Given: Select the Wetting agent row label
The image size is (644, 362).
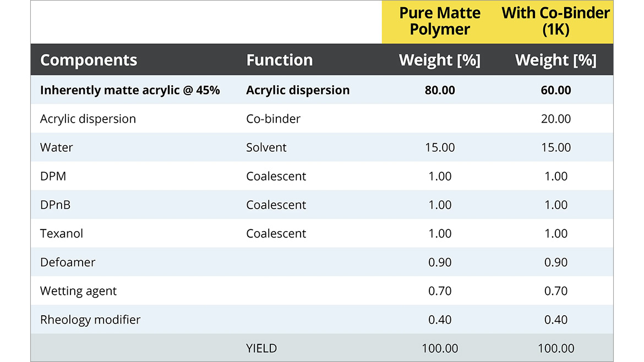Looking at the screenshot, I should (x=78, y=291).
